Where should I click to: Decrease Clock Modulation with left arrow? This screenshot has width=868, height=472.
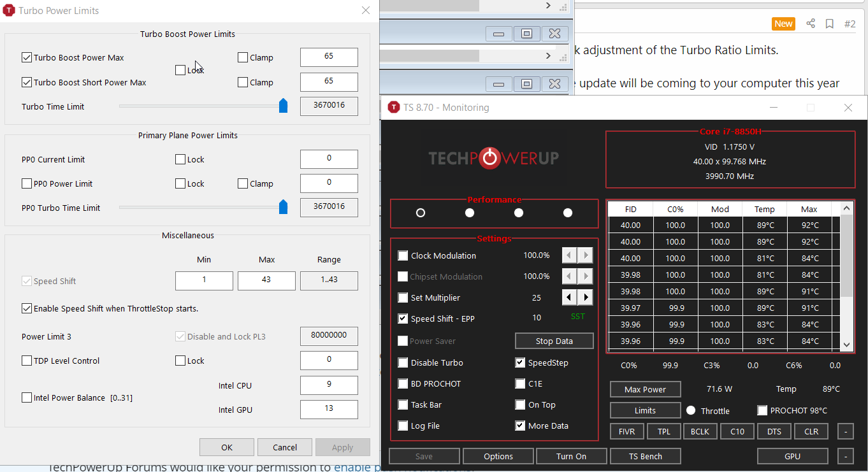click(570, 255)
